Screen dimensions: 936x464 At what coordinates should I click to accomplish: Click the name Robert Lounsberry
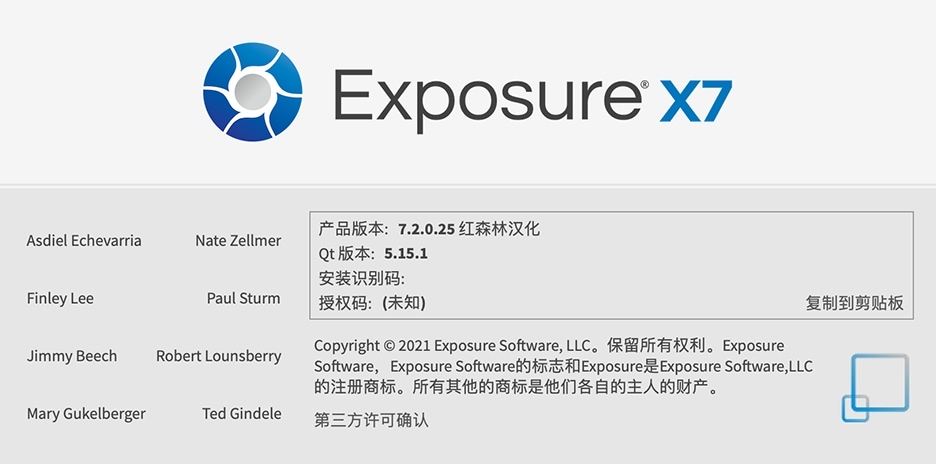218,357
